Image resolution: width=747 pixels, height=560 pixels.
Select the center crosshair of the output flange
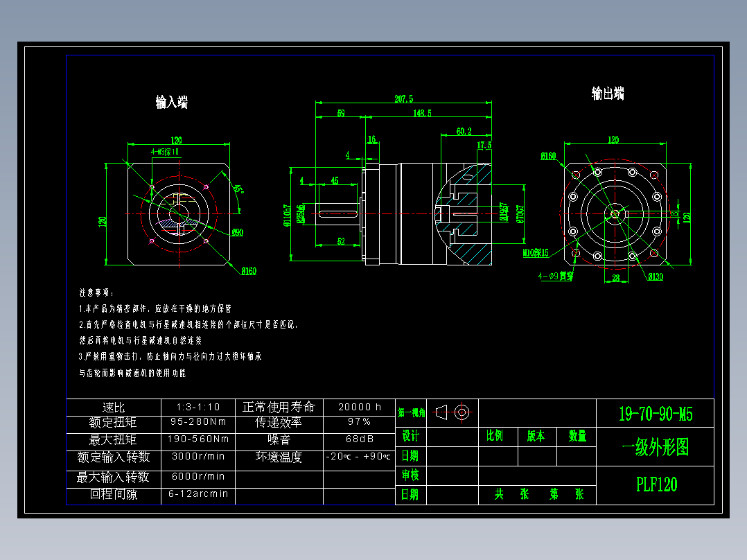(613, 214)
